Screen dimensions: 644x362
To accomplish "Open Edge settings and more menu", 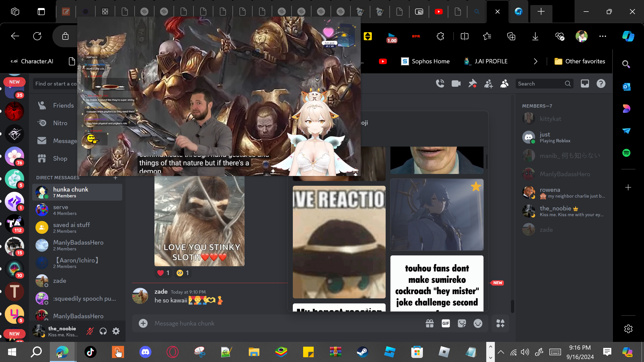I will click(603, 36).
